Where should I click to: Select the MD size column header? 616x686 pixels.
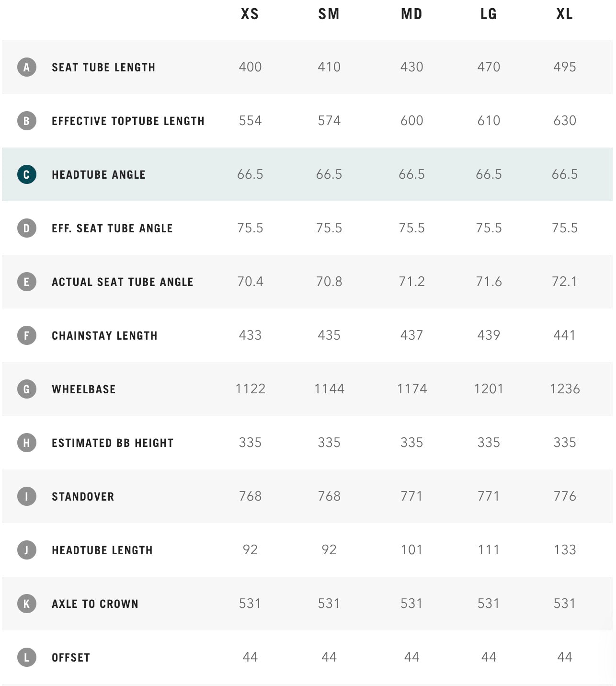click(411, 14)
